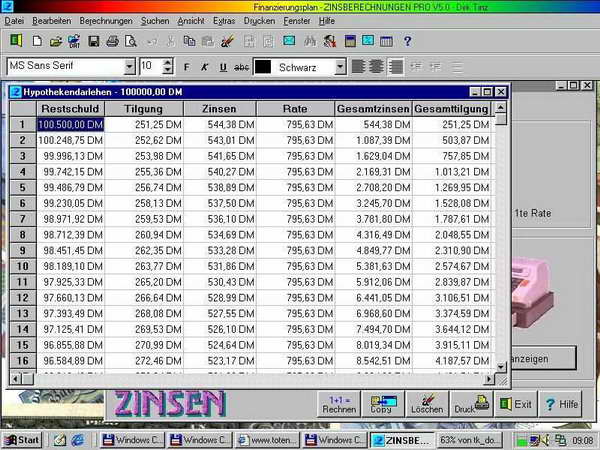Open the Berechnungen menu
The image size is (600, 450).
pos(105,20)
